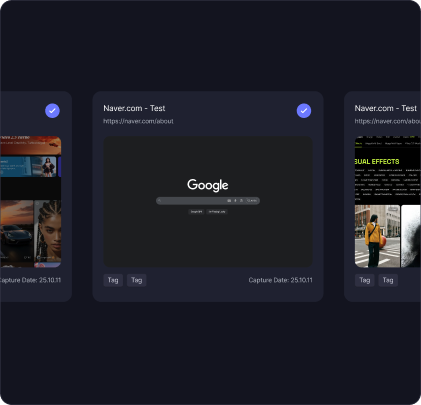Uncheck the center Google card's checkmark
Image resolution: width=421 pixels, height=405 pixels.
304,111
